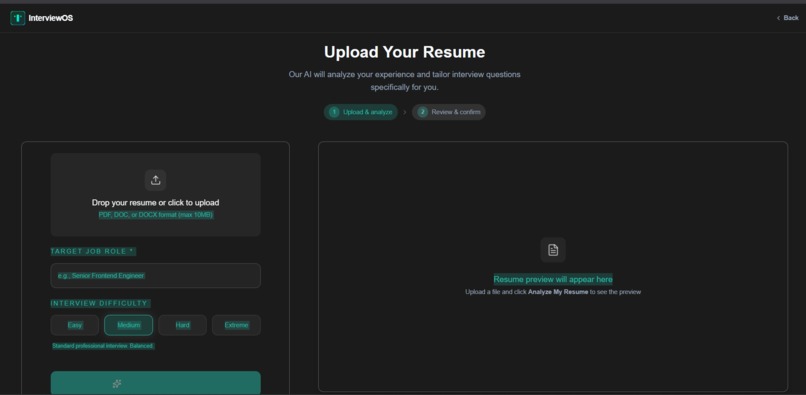Click 'Upload a file and click Analyze My Resume' hint
806x395 pixels.
click(x=553, y=292)
